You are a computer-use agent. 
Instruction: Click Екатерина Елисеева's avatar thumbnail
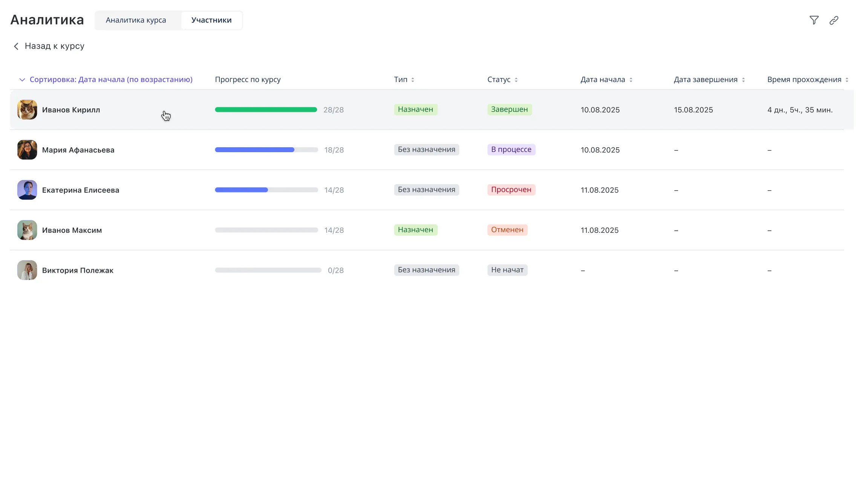point(27,190)
